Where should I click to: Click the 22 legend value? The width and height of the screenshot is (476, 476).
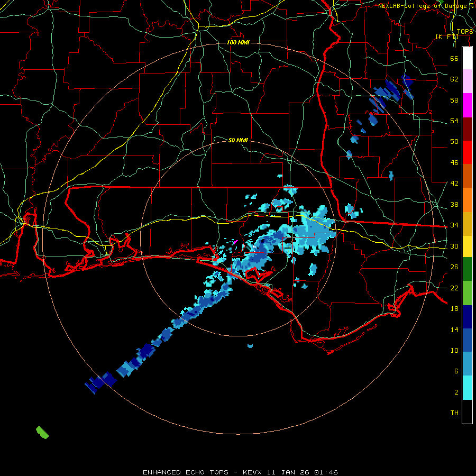pyautogui.click(x=454, y=288)
